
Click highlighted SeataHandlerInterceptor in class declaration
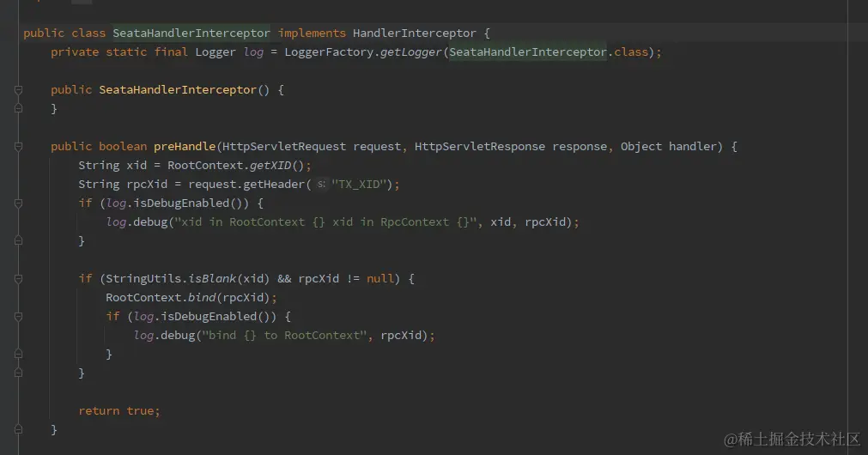click(191, 33)
